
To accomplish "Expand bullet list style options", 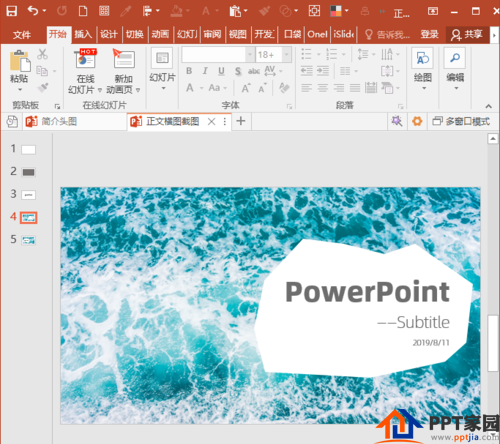I will tap(319, 54).
